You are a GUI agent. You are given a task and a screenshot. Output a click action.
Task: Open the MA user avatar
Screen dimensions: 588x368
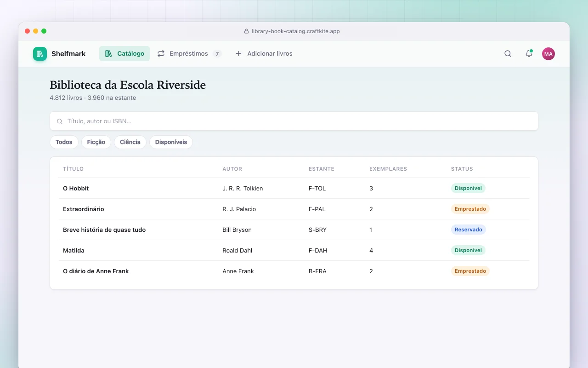[x=548, y=54]
